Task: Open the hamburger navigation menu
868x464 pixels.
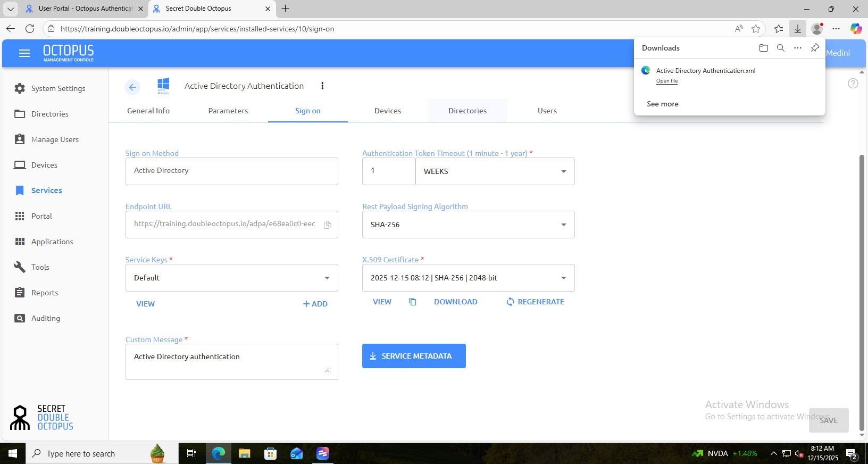Action: 24,53
